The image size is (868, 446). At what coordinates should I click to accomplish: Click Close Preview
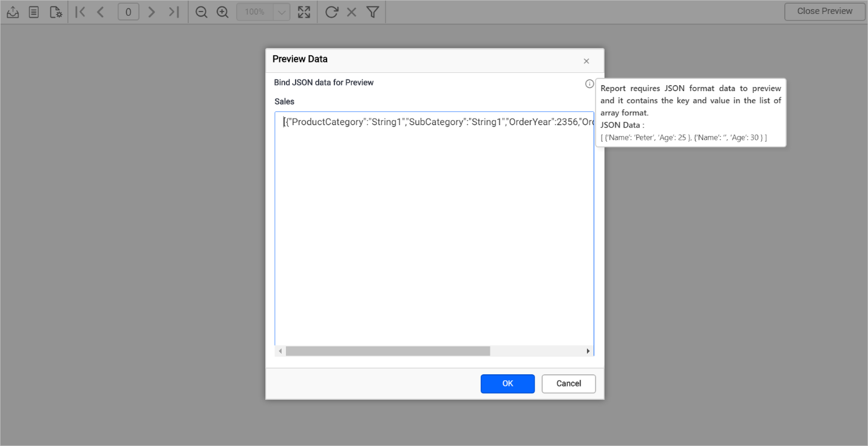(x=824, y=11)
